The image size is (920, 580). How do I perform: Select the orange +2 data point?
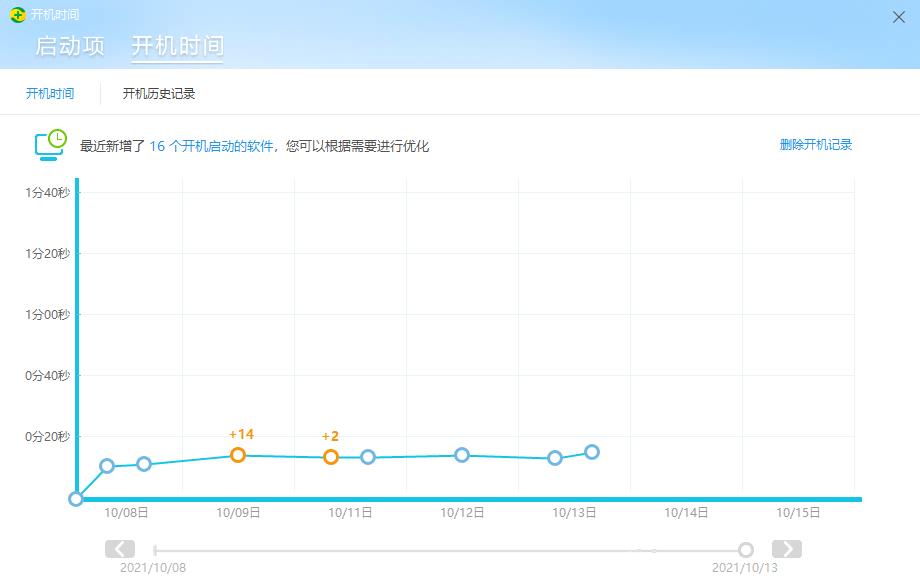tap(331, 456)
